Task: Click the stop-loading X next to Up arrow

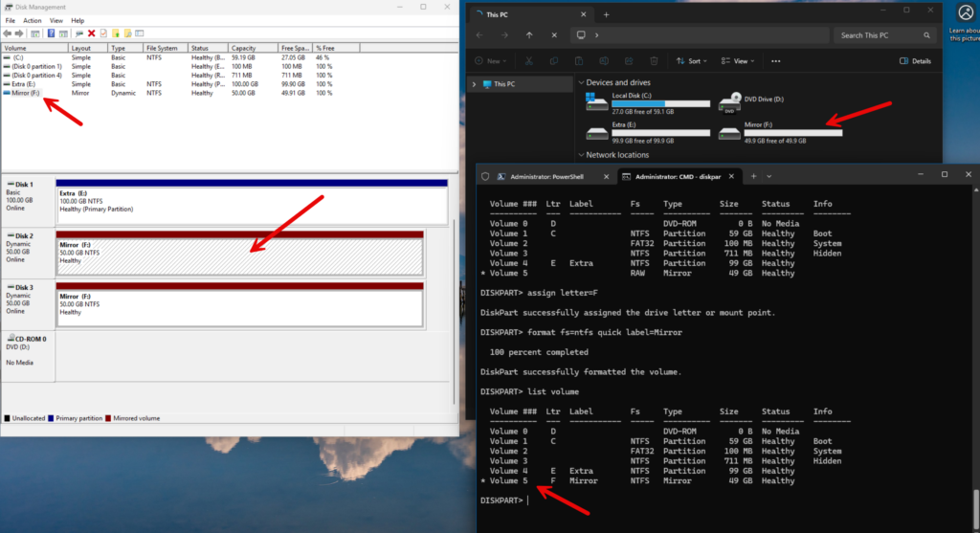Action: (x=554, y=35)
